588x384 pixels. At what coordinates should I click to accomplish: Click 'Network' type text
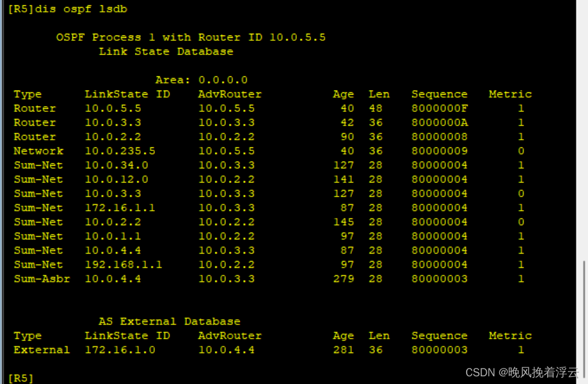pyautogui.click(x=38, y=151)
